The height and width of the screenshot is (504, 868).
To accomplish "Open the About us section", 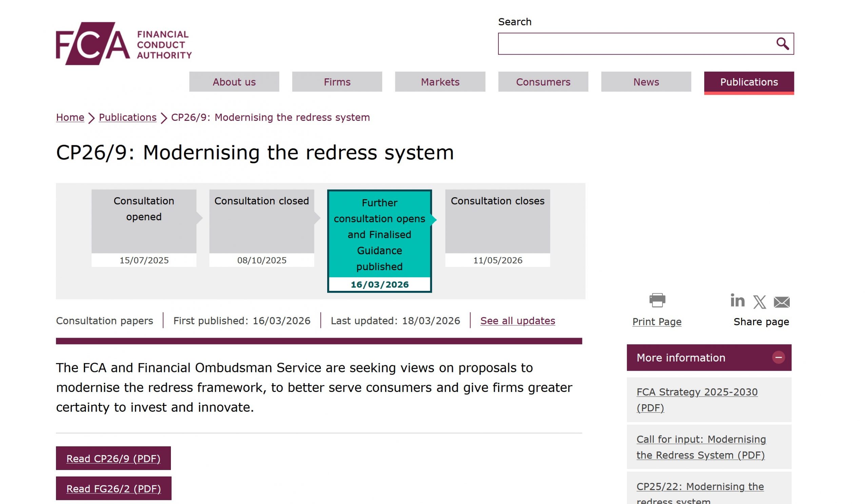I will 234,82.
